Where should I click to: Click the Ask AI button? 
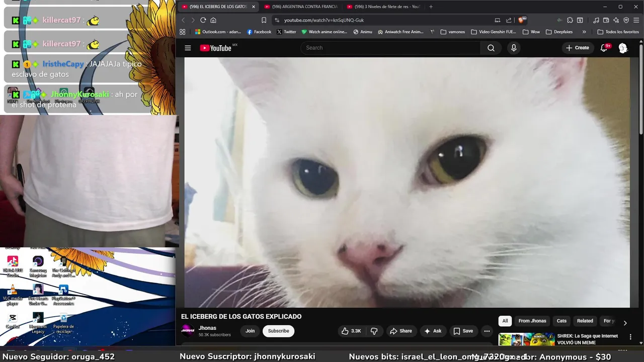pyautogui.click(x=433, y=331)
